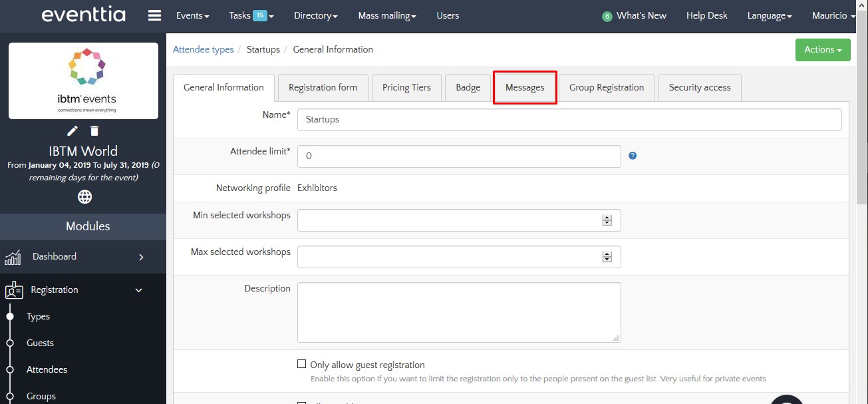The image size is (868, 404).
Task: Click the Attendee limit help icon
Action: coord(633,156)
